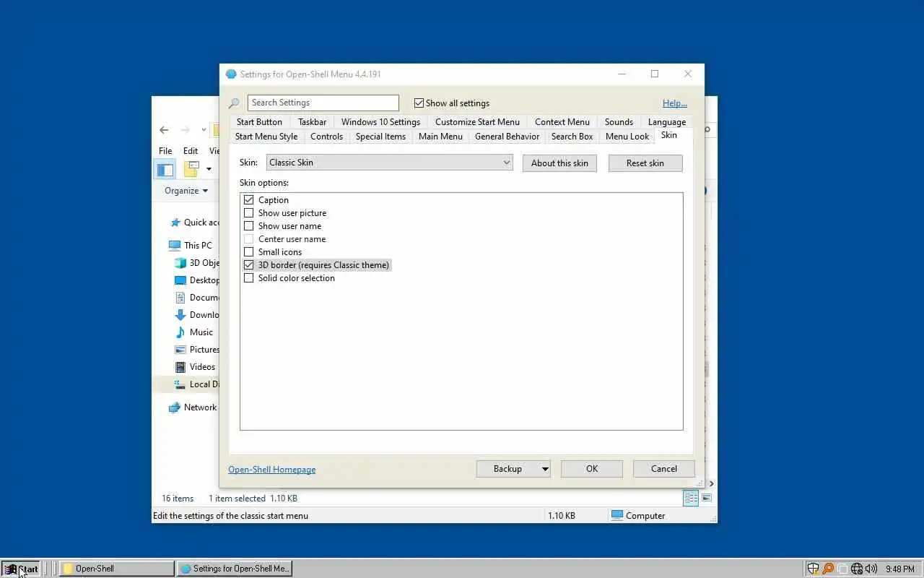Click the folder properties icon in Explorer toolbar
Image resolution: width=924 pixels, height=578 pixels.
coord(192,169)
